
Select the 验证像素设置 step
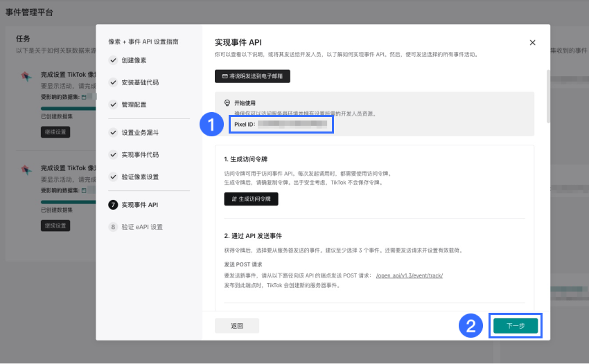click(140, 176)
